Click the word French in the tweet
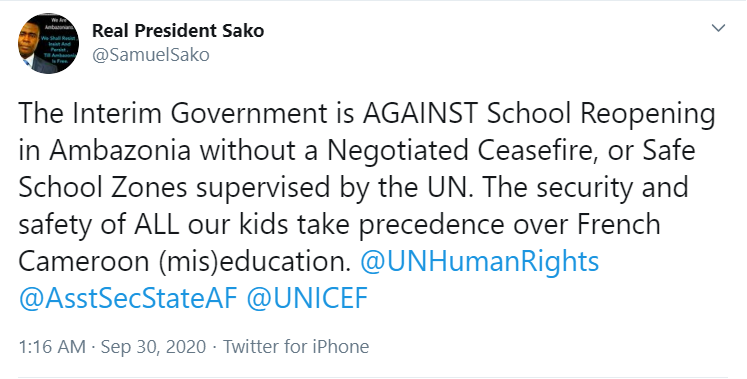747x379 pixels. pos(619,224)
